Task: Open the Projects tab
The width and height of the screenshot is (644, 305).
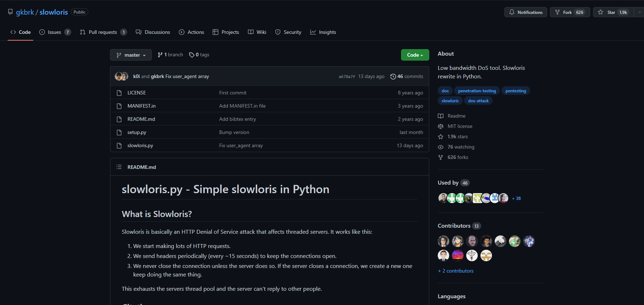Action: coord(226,32)
